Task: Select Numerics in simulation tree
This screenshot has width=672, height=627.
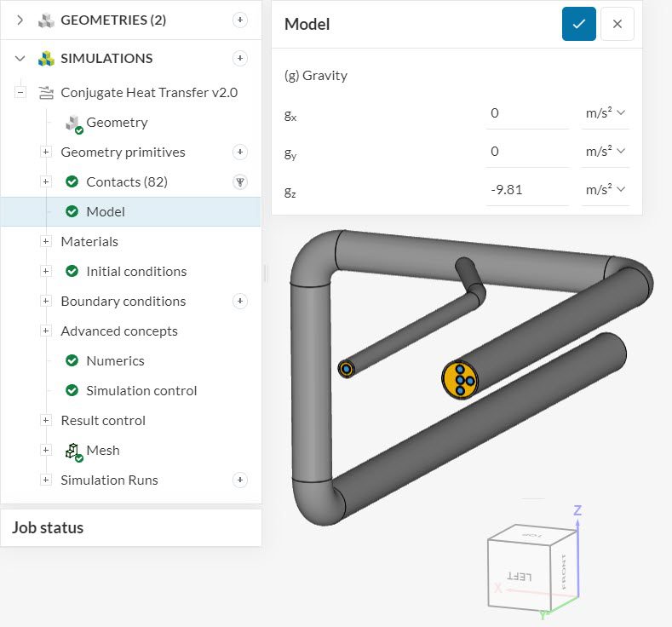Action: [x=115, y=360]
